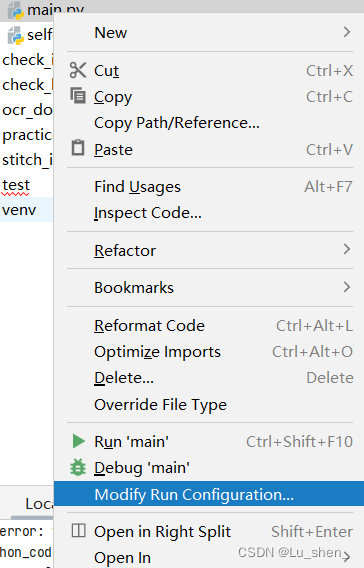The width and height of the screenshot is (364, 568).
Task: Click the clipboard Paste icon
Action: pyautogui.click(x=78, y=148)
